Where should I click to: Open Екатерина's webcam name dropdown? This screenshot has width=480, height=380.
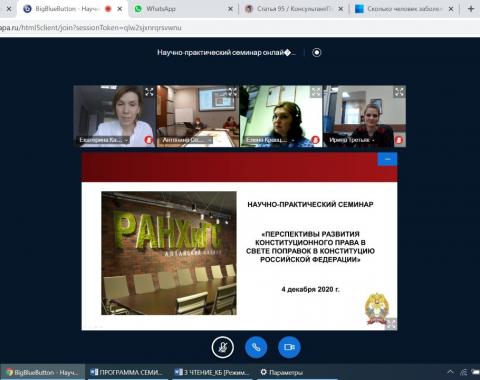103,140
